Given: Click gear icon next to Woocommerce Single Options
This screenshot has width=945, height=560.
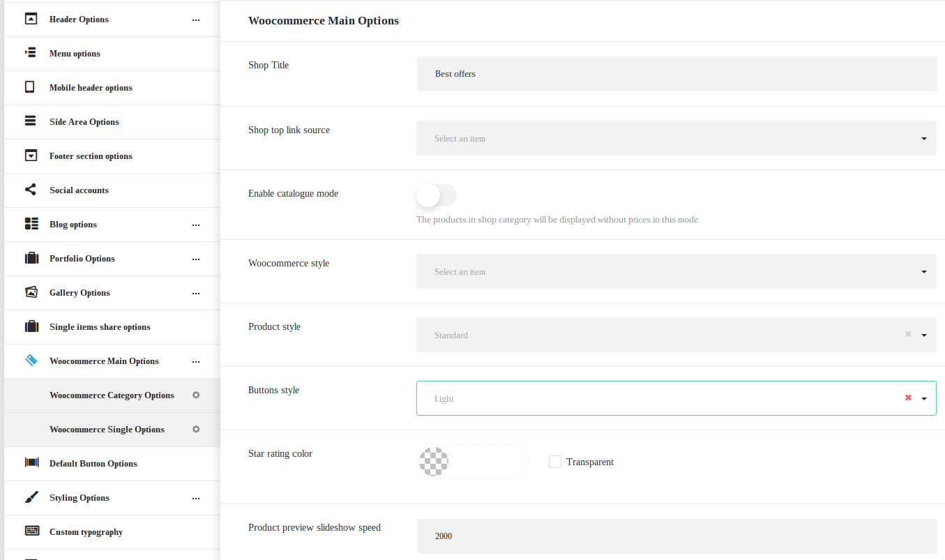Looking at the screenshot, I should [196, 429].
